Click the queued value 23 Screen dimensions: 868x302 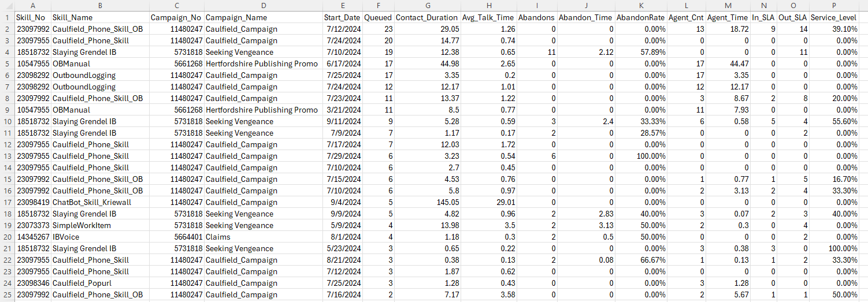(378, 29)
